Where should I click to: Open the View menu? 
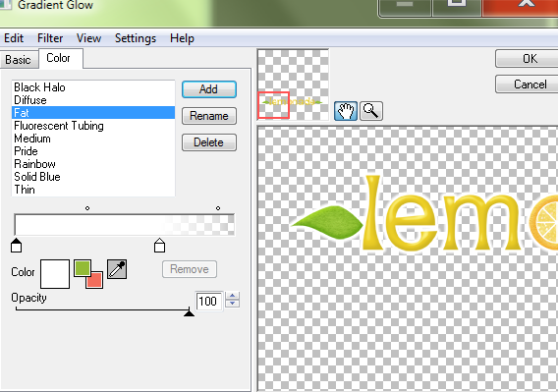coord(88,38)
